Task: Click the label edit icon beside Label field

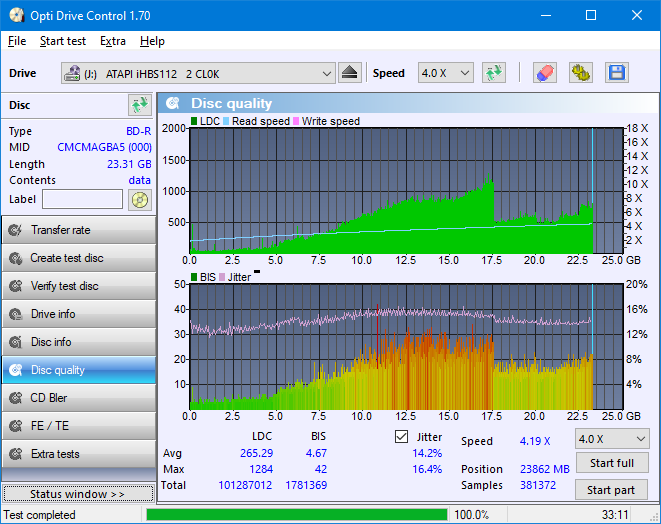Action: tap(139, 199)
